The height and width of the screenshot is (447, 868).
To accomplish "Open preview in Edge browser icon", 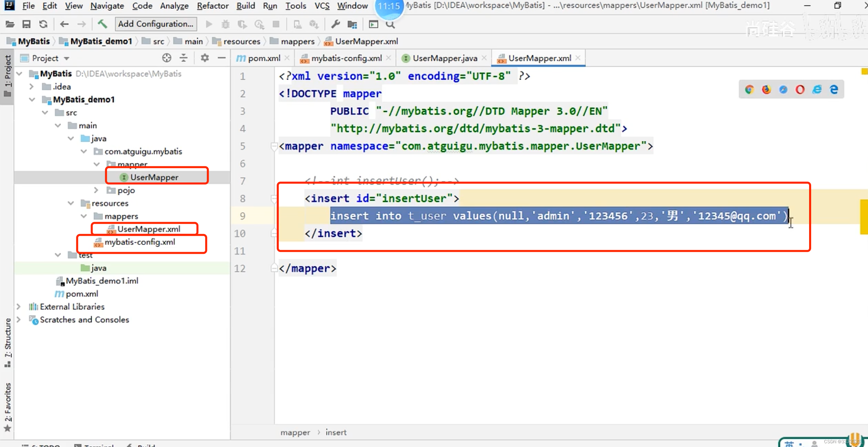I will pos(834,90).
